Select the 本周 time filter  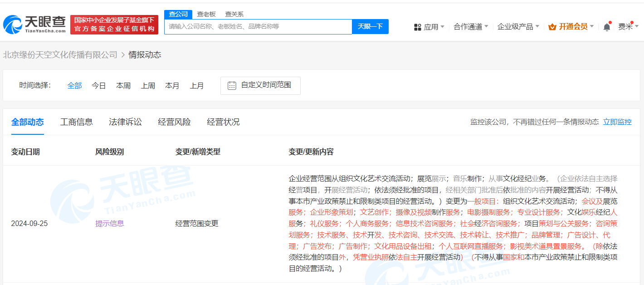(123, 86)
